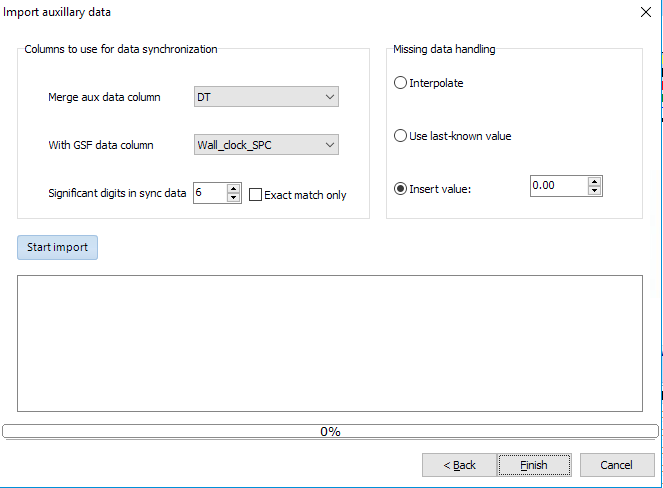Click inside the empty import log area
663x488 pixels.
pyautogui.click(x=330, y=343)
